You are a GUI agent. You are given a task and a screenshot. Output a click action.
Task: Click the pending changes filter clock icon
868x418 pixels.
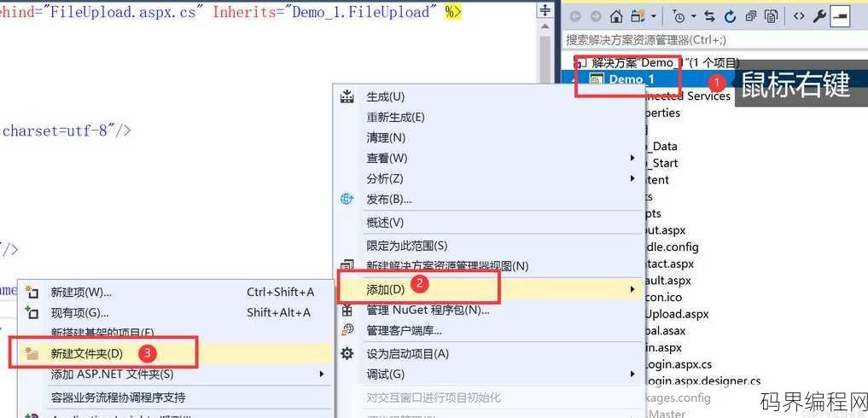point(679,16)
